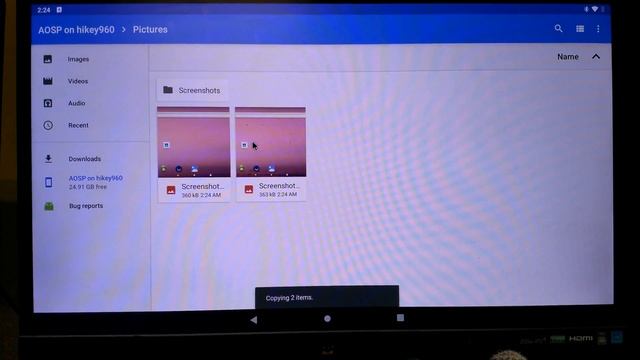Click image file icon of second screenshot
The width and height of the screenshot is (640, 360).
click(249, 189)
